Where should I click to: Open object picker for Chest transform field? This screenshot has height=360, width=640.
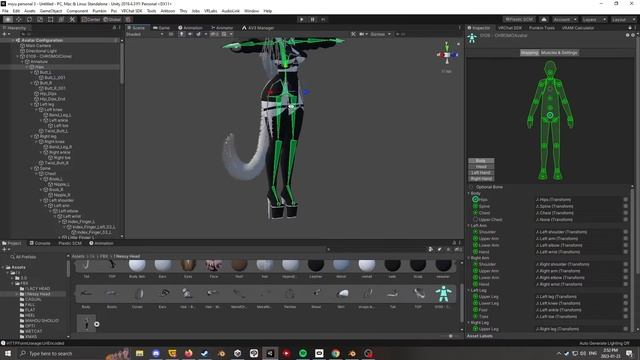(625, 213)
